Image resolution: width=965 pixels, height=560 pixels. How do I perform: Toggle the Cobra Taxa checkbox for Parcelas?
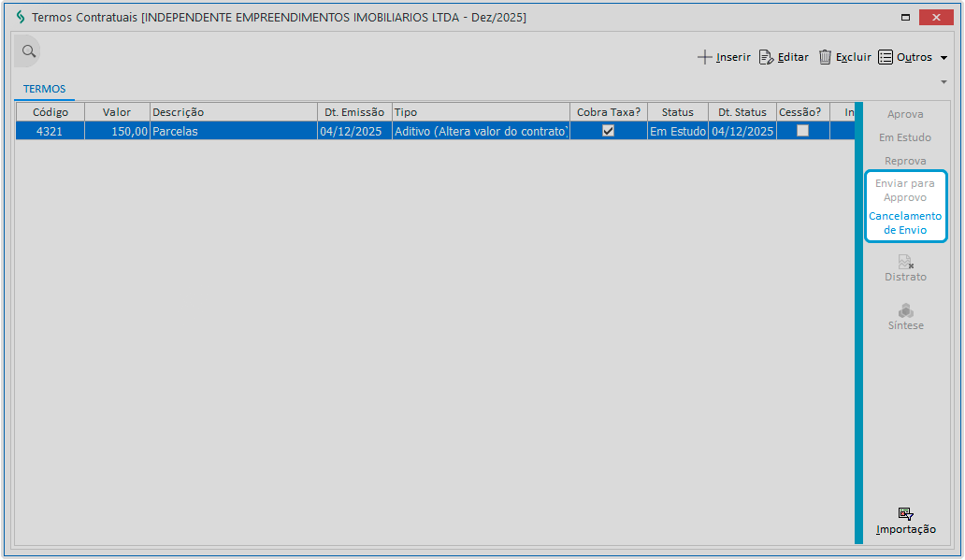608,131
